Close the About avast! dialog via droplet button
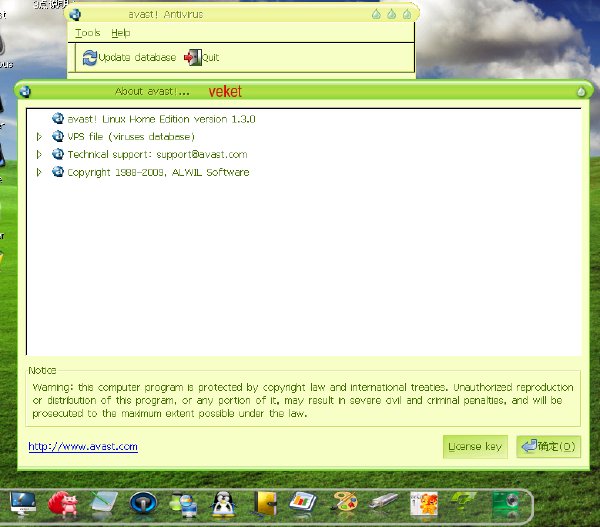The image size is (600, 527). click(581, 92)
